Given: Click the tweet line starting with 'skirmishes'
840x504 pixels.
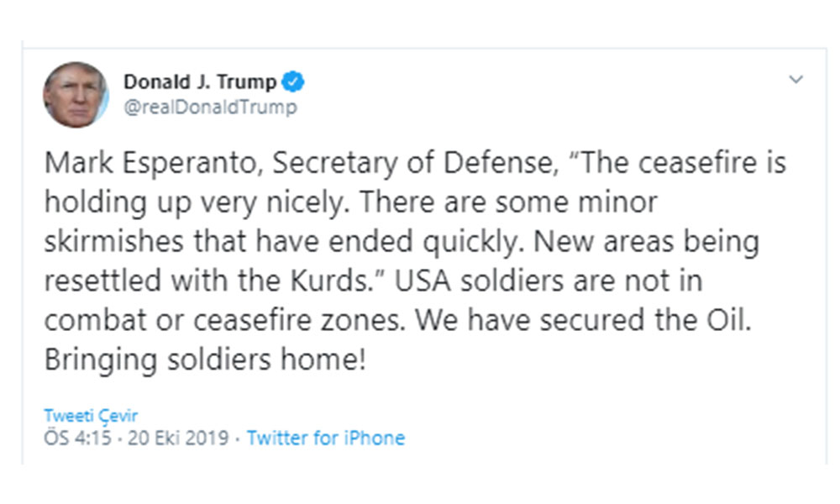Looking at the screenshot, I should click(x=402, y=243).
